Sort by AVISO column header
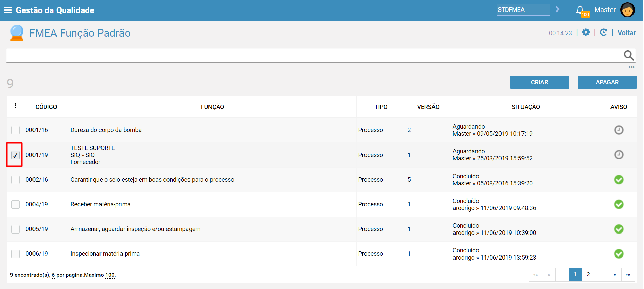The image size is (644, 289). [619, 107]
